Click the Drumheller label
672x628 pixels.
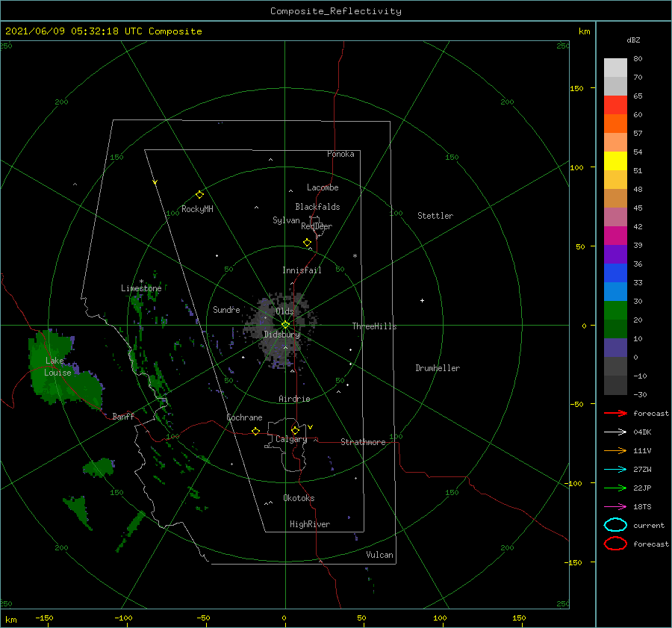[x=438, y=368]
